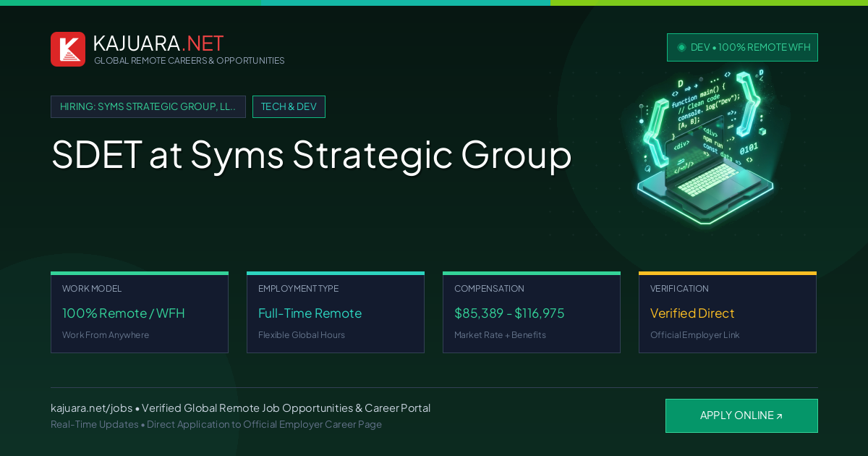The height and width of the screenshot is (456, 868).
Task: Click the $85,389 - $116,975 salary range
Action: (x=509, y=313)
